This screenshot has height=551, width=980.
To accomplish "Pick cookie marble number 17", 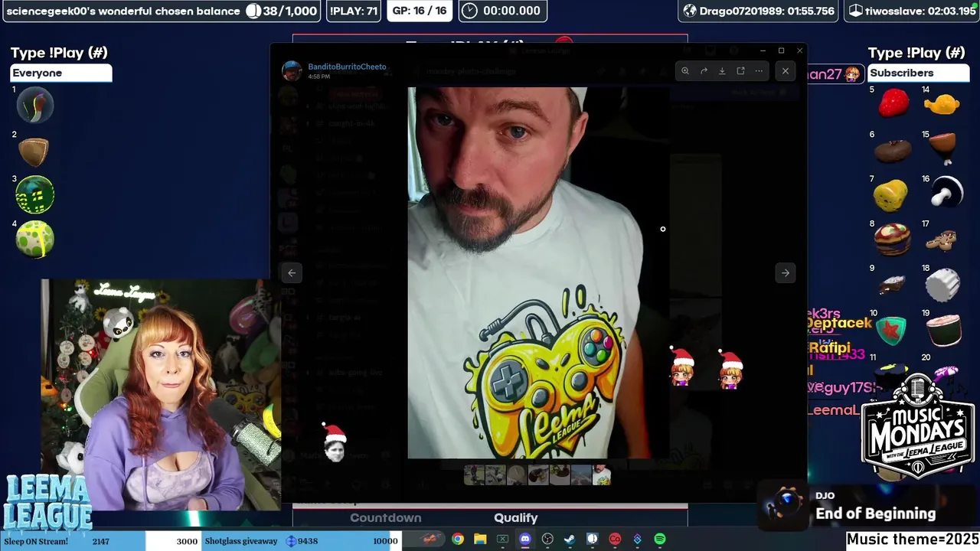I will [941, 240].
